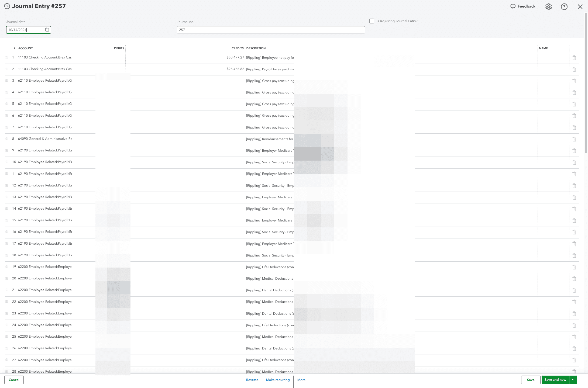
Task: Delete line 1 with its trash icon
Action: tap(574, 57)
